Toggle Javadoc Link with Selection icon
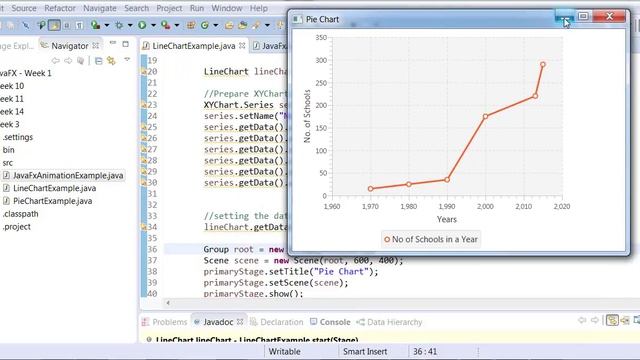The height and width of the screenshot is (360, 640). coord(612,320)
